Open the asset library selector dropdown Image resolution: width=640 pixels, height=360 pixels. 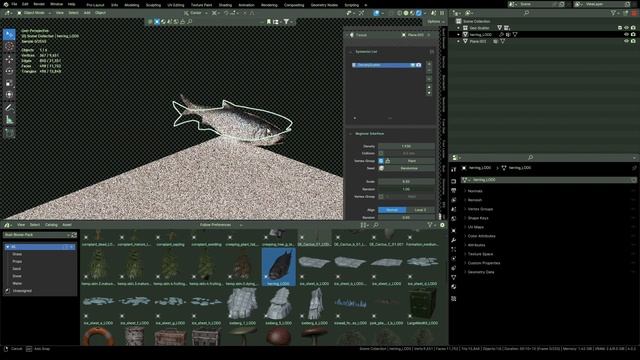37,235
